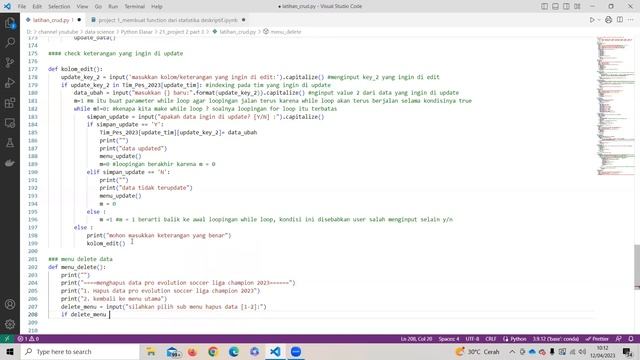The width and height of the screenshot is (640, 360).
Task: Open the run options dropdown arrow
Action: [599, 20]
